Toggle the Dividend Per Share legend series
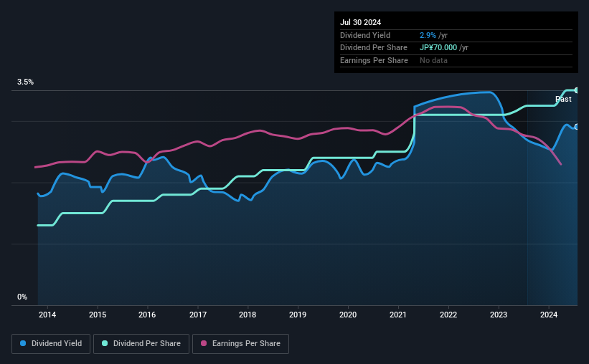The height and width of the screenshot is (364, 589). click(141, 344)
